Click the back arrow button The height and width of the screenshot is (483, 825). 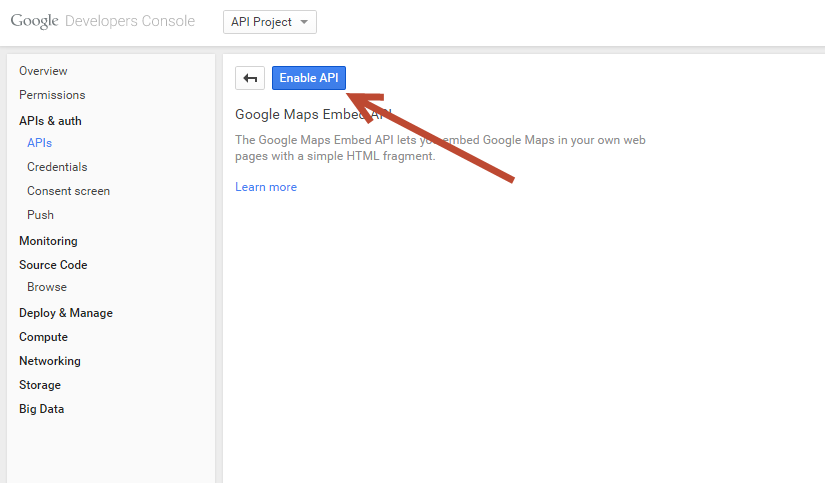(250, 78)
